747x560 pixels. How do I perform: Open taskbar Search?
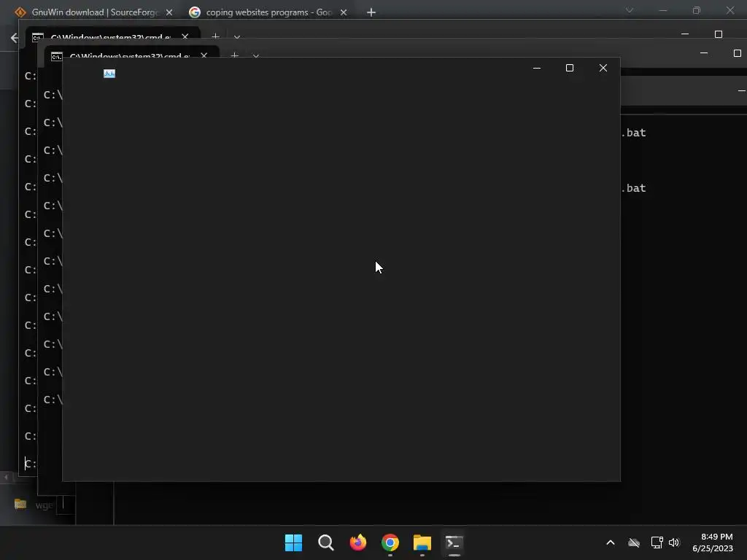(326, 542)
